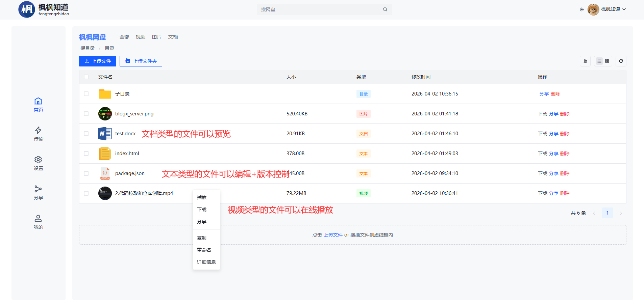Select 重命名 from the context menu

(x=204, y=250)
